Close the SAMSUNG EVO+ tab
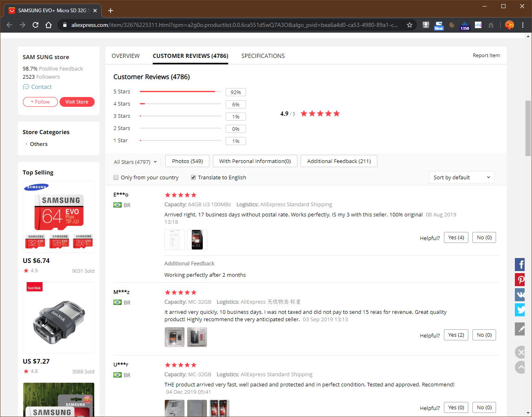This screenshot has width=532, height=417. pyautogui.click(x=95, y=11)
